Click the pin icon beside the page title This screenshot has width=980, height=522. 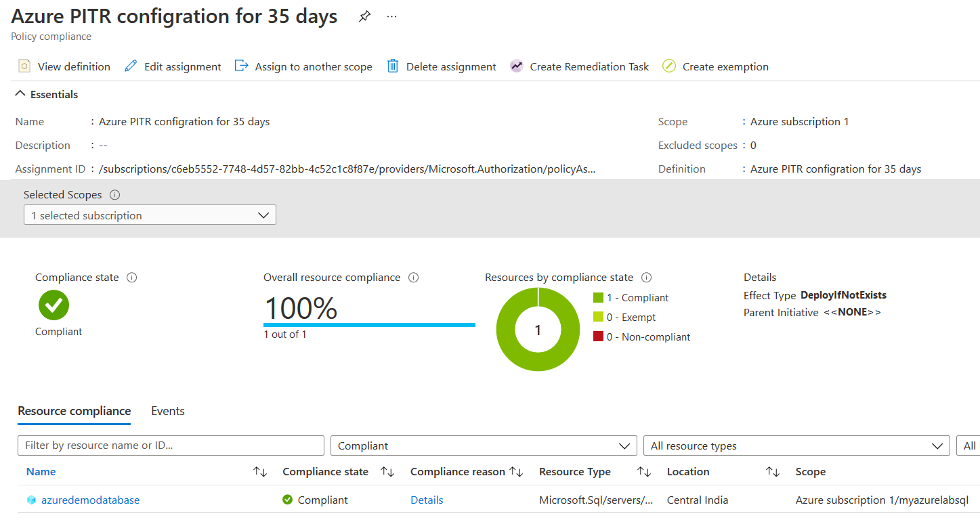coord(364,17)
